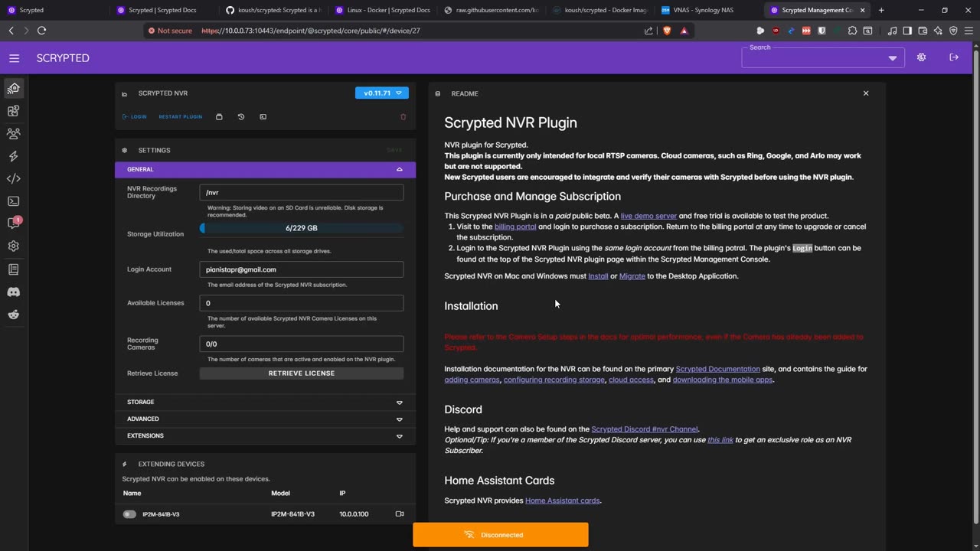Switch to Linux - Docker Scrypted Docs tab

tap(382, 10)
